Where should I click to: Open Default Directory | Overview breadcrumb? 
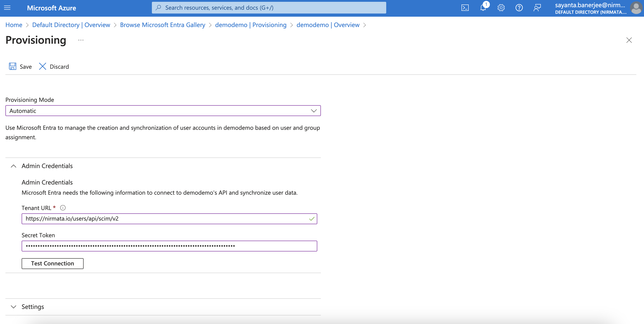click(x=71, y=25)
